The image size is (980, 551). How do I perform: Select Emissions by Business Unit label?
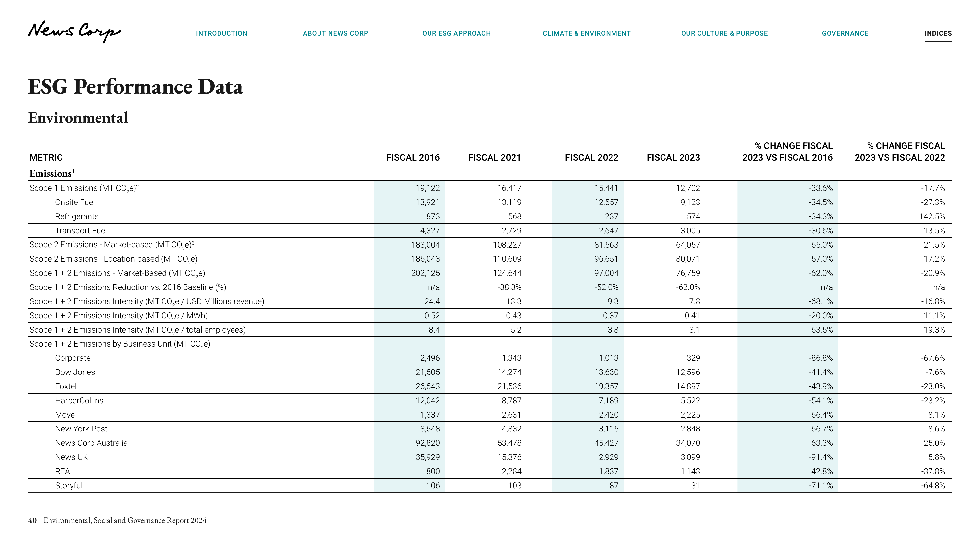120,344
